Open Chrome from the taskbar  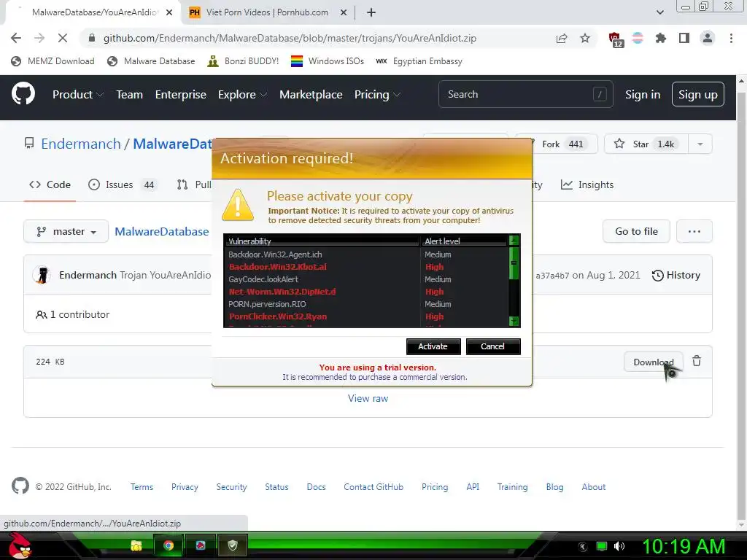pos(169,545)
